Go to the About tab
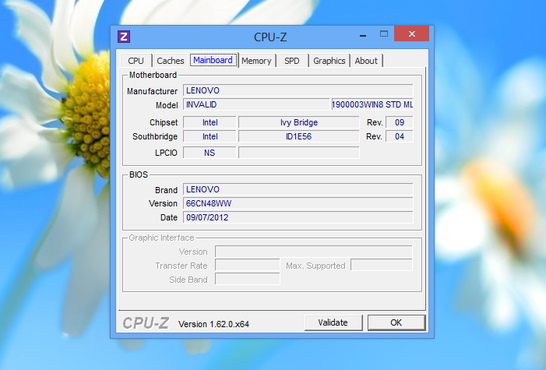 click(x=366, y=61)
